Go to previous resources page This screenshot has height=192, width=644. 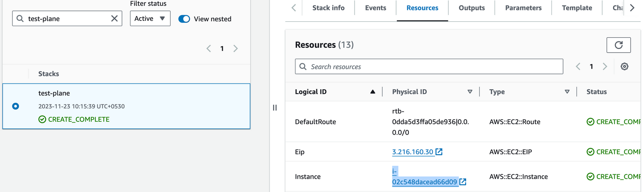pos(578,67)
